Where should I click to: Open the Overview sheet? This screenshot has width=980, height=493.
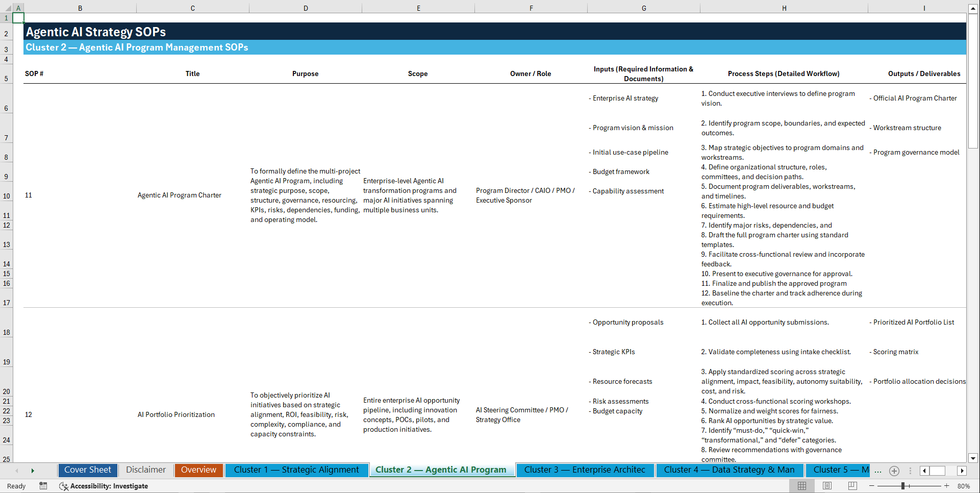(x=198, y=470)
